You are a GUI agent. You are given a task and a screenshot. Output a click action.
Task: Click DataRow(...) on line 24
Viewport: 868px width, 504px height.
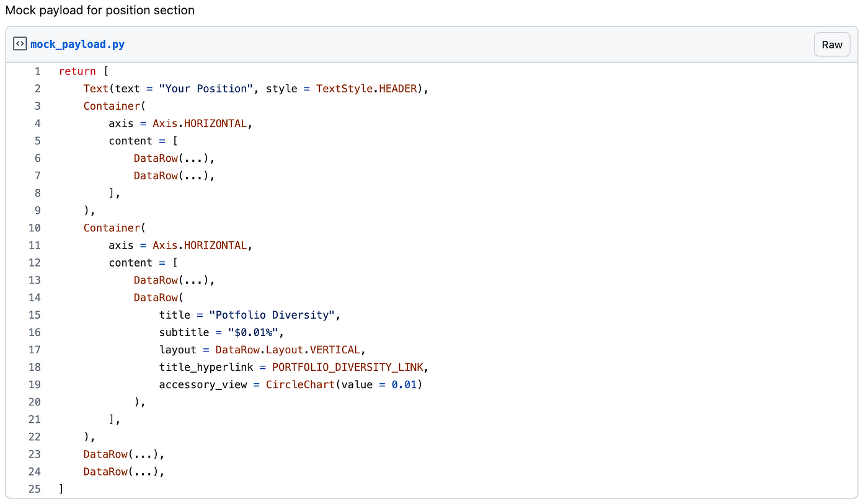click(x=121, y=472)
